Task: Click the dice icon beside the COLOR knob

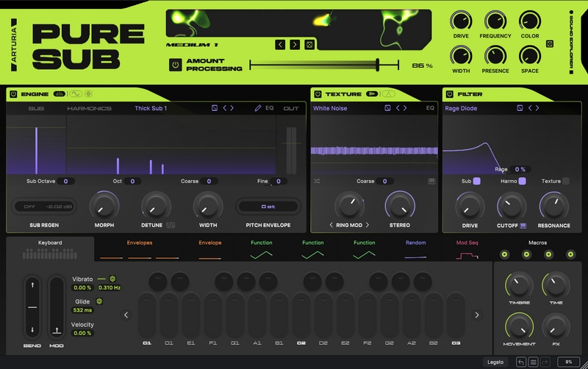Action: pyautogui.click(x=549, y=44)
